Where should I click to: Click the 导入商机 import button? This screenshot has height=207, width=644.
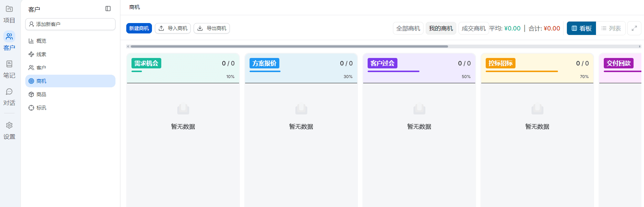pyautogui.click(x=173, y=28)
